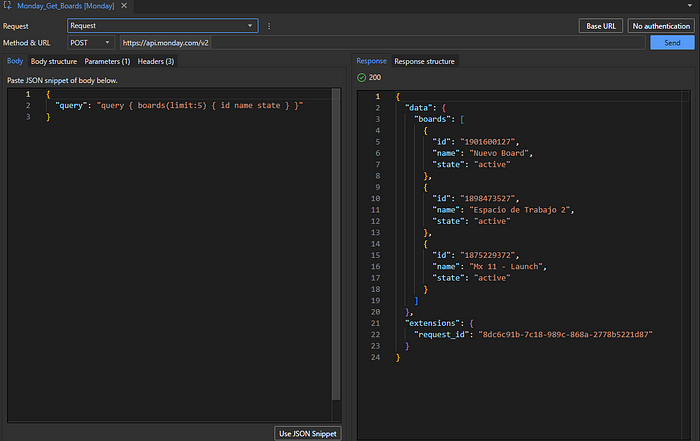Click the Use JSON Snippet button
Viewport: 700px width, 441px height.
[x=308, y=433]
